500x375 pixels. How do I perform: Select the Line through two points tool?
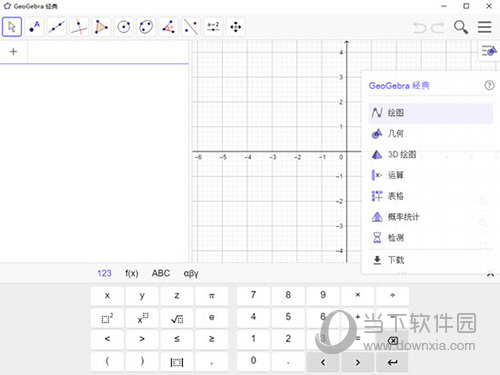[x=57, y=27]
